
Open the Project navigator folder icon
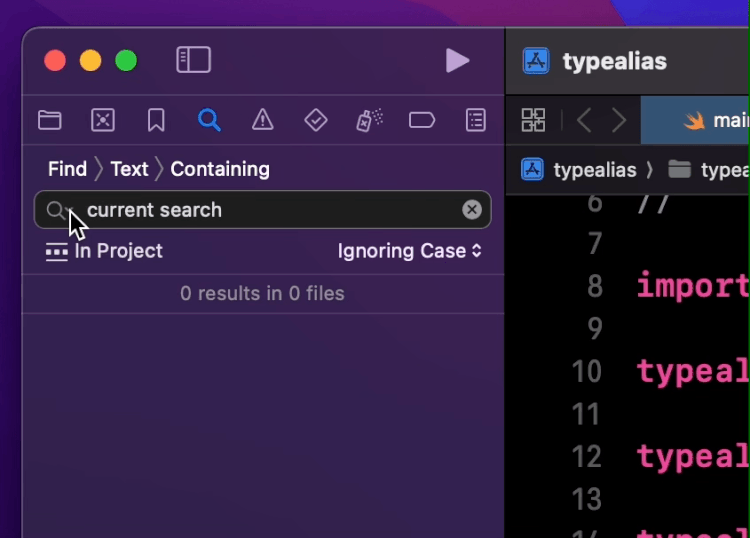pyautogui.click(x=50, y=121)
